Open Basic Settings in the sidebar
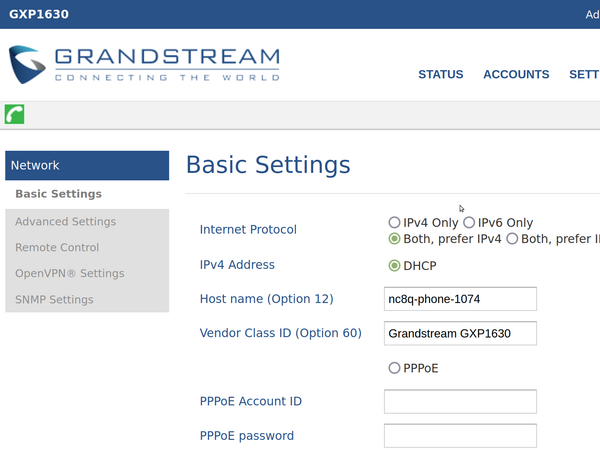 59,194
